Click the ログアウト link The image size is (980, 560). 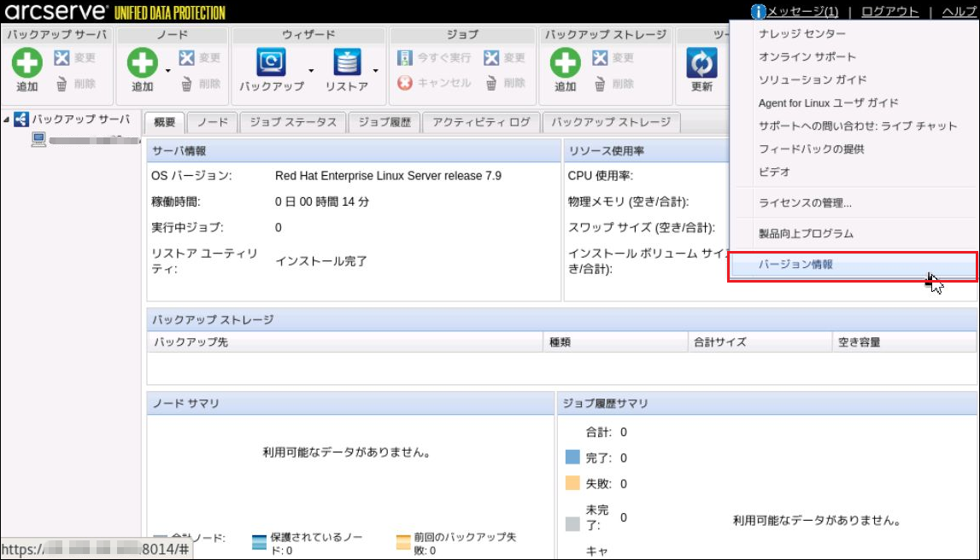point(890,12)
